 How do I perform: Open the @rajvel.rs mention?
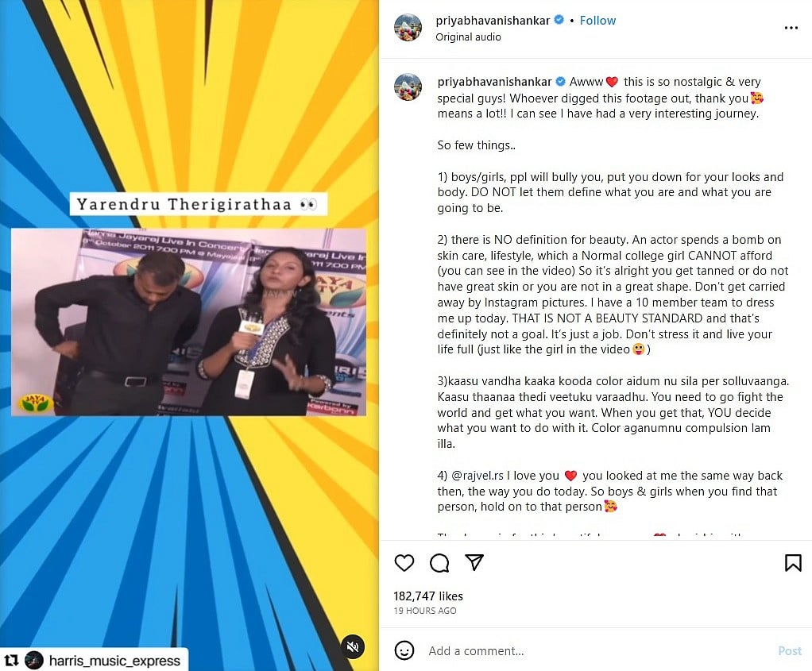click(x=478, y=476)
